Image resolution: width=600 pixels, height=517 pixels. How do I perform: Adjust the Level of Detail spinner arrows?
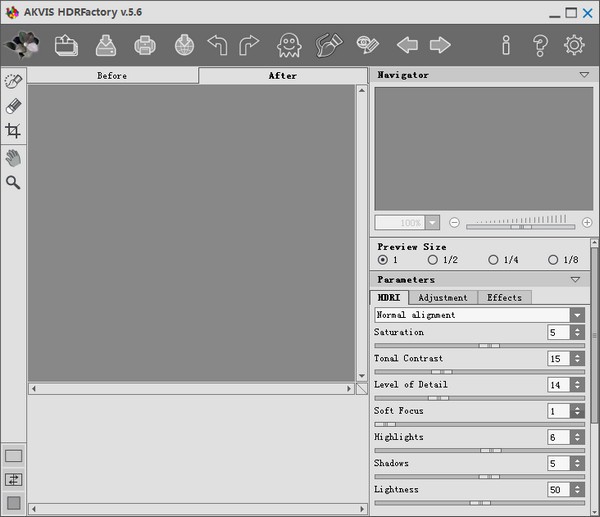click(x=577, y=385)
